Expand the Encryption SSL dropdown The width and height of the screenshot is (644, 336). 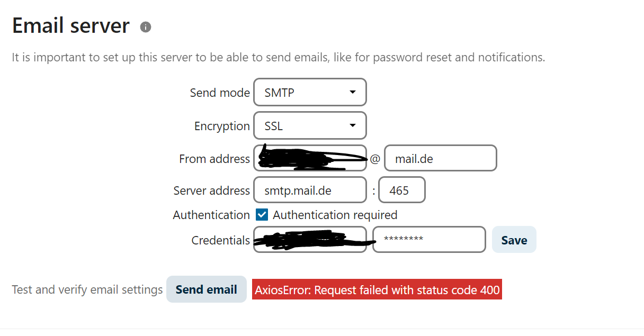pos(310,126)
